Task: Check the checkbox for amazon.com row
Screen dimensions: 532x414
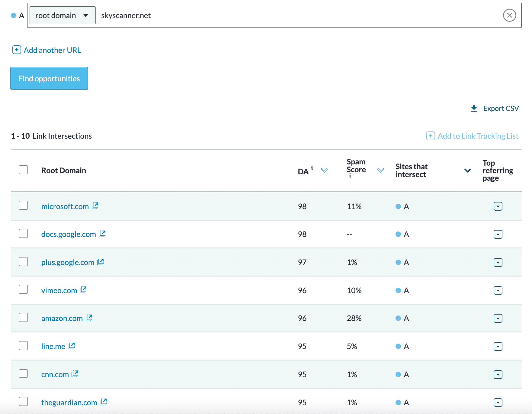Action: [x=23, y=318]
